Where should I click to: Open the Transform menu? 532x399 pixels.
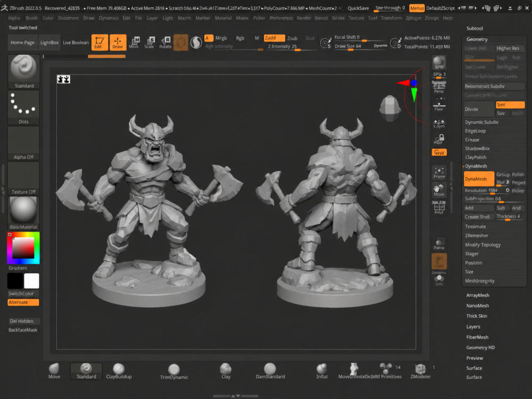pos(391,18)
